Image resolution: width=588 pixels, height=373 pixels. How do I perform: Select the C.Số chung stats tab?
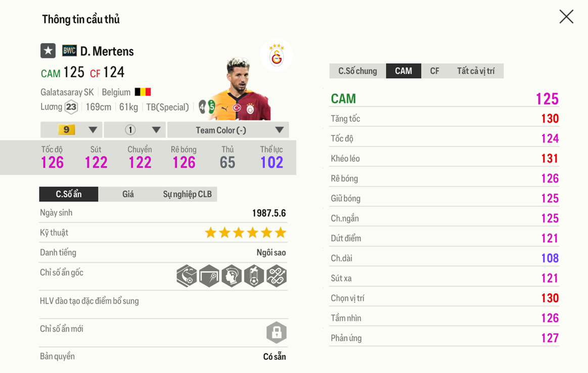(x=357, y=71)
